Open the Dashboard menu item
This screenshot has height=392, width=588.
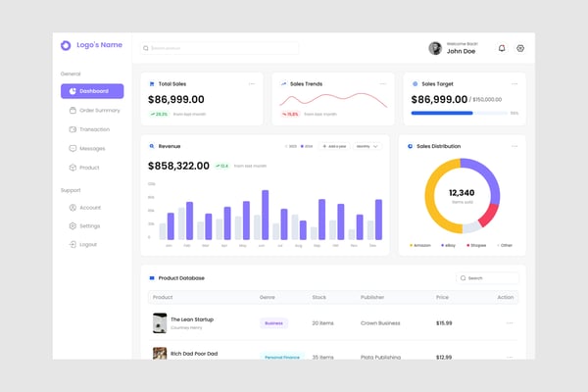click(92, 91)
